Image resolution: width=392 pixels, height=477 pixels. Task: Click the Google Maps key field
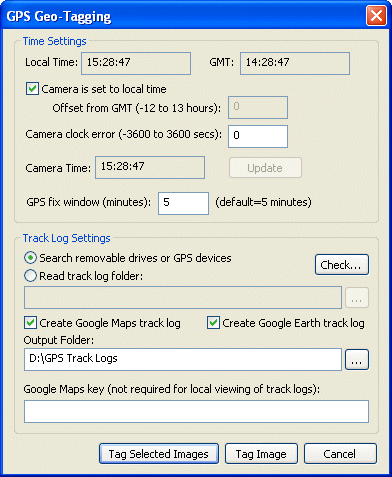click(x=196, y=412)
